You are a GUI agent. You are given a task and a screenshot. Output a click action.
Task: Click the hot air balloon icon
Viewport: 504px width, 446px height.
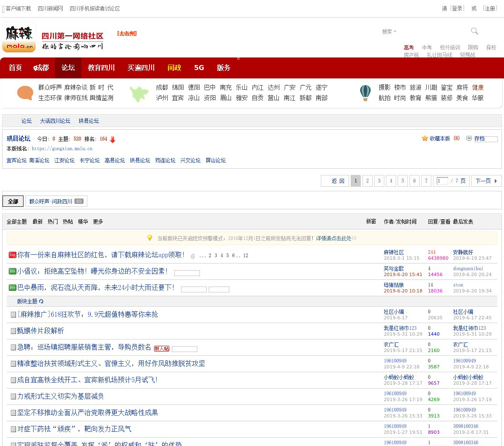(365, 93)
